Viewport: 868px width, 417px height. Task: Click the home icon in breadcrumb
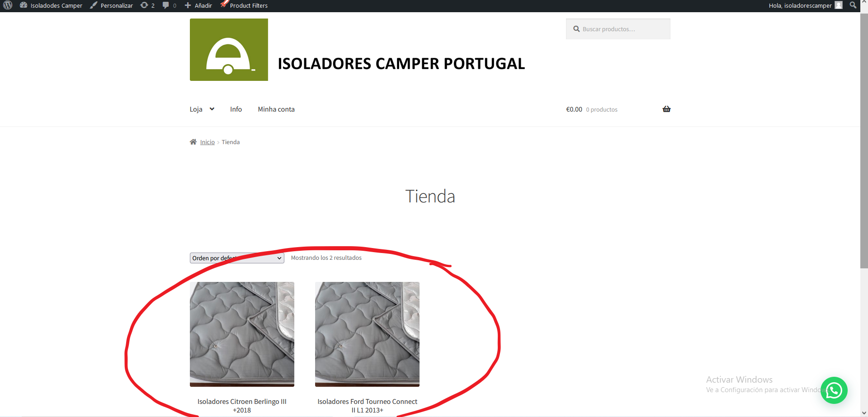click(193, 142)
